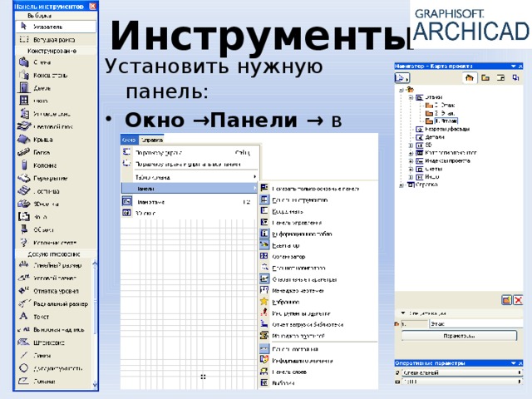This screenshot has height=399, width=532.
Task: Select the Arc/Circle tool
Action: tap(53, 368)
